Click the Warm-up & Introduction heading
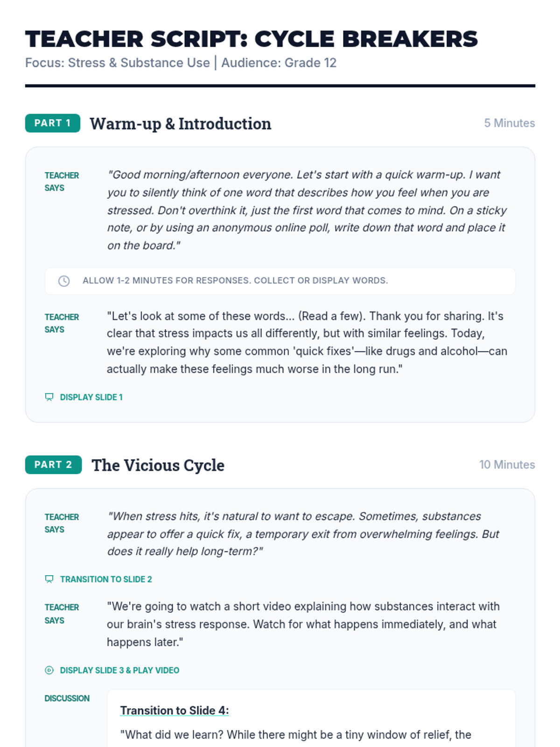This screenshot has height=747, width=560. 180,124
